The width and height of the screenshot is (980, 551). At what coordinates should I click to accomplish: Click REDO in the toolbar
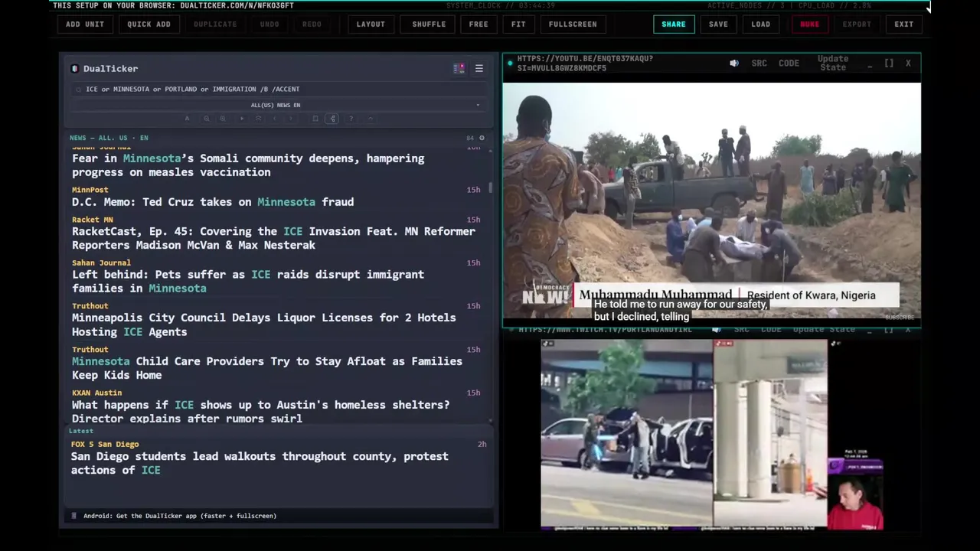coord(312,24)
